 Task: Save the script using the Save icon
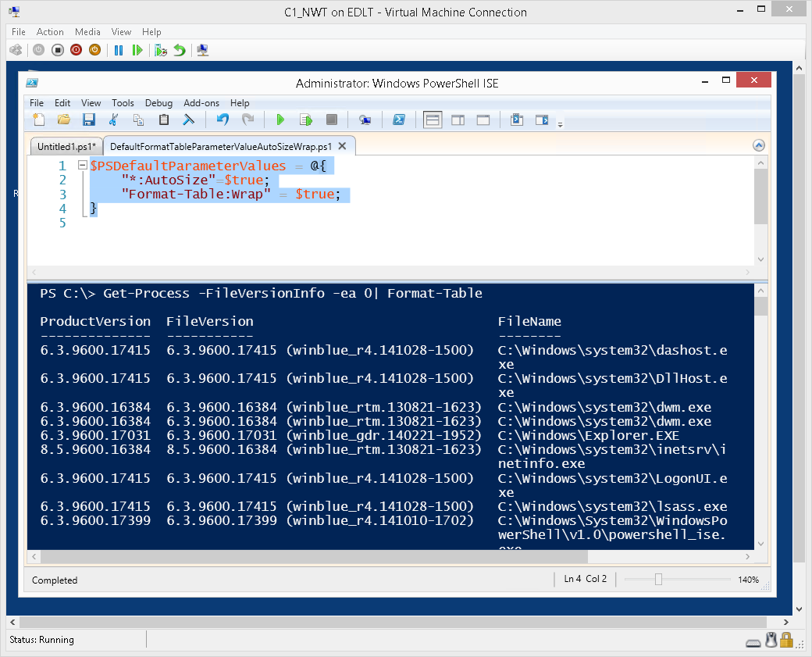click(88, 120)
